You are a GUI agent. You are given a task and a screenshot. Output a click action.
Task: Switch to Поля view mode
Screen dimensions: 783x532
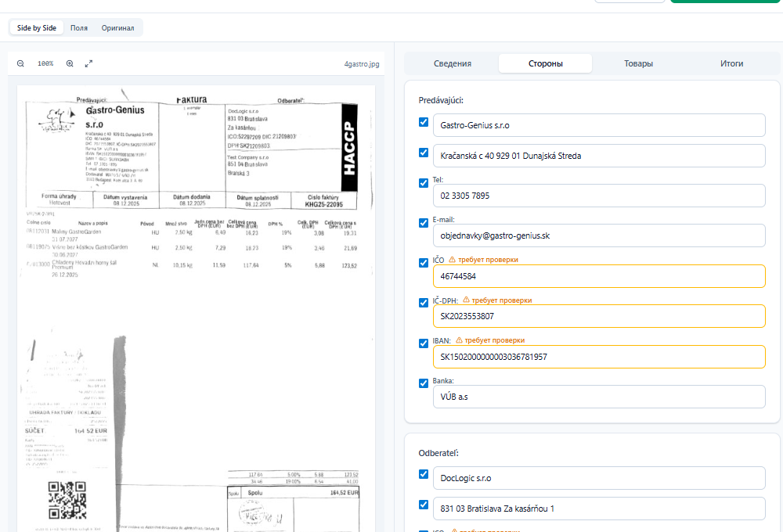[79, 28]
